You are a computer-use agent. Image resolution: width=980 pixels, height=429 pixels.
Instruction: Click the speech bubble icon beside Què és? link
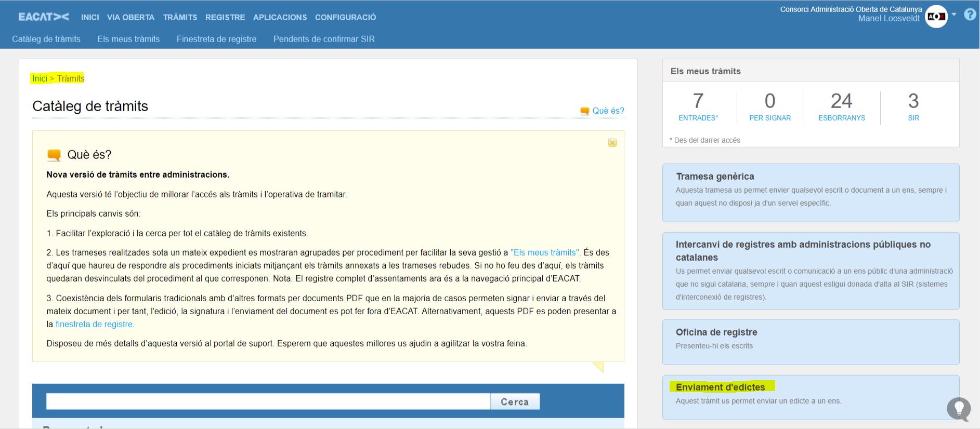click(584, 111)
